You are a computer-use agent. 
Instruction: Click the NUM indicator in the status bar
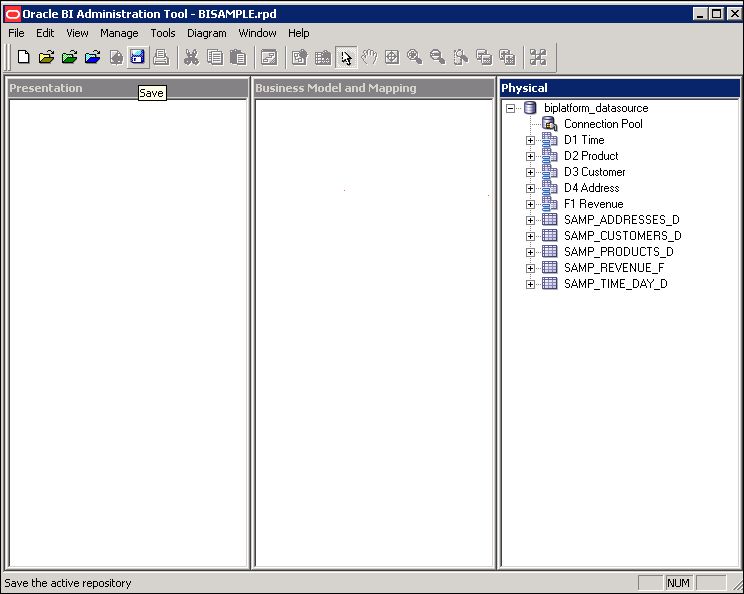[x=678, y=583]
